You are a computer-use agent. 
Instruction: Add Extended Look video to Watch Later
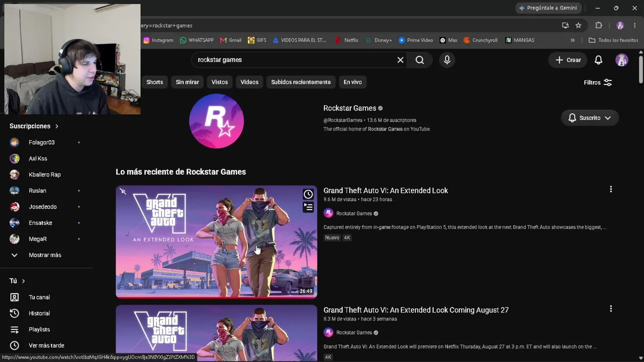coord(308,195)
